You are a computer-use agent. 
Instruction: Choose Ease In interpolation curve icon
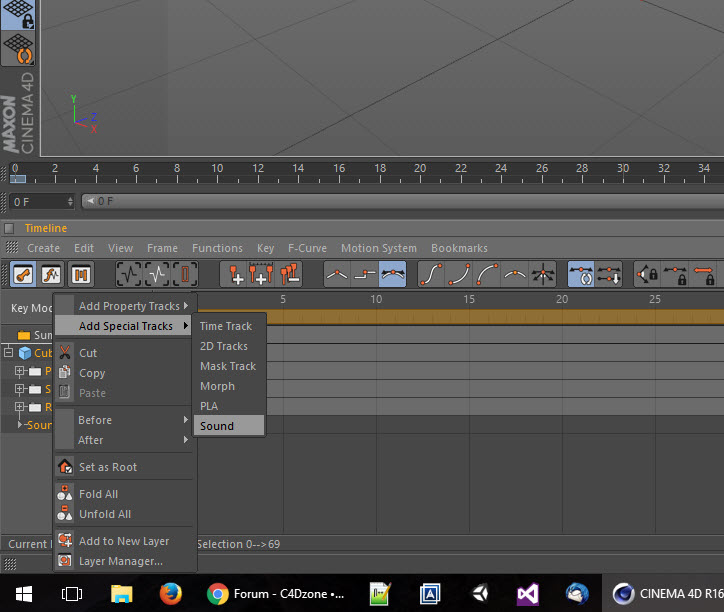(x=459, y=274)
